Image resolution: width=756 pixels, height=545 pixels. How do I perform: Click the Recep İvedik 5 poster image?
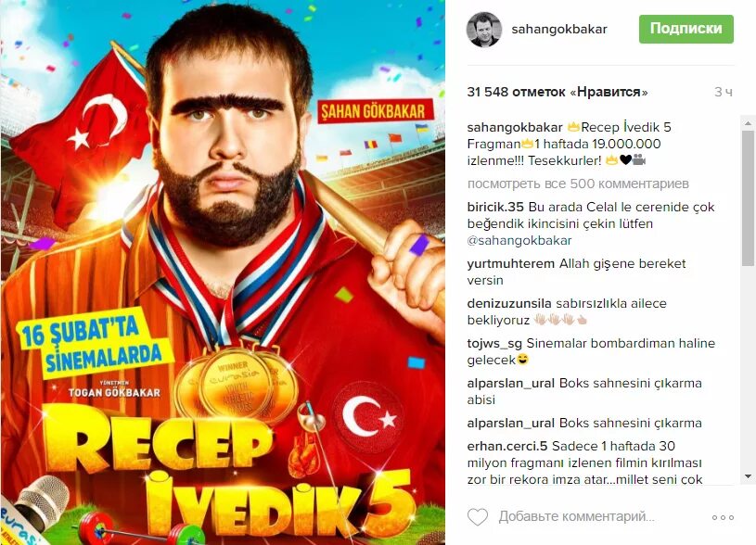[223, 272]
